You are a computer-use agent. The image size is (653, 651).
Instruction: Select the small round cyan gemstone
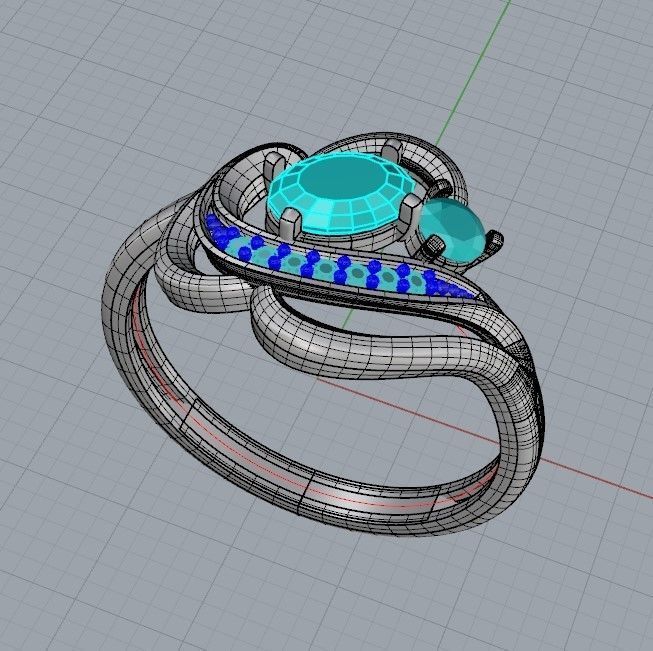click(452, 230)
